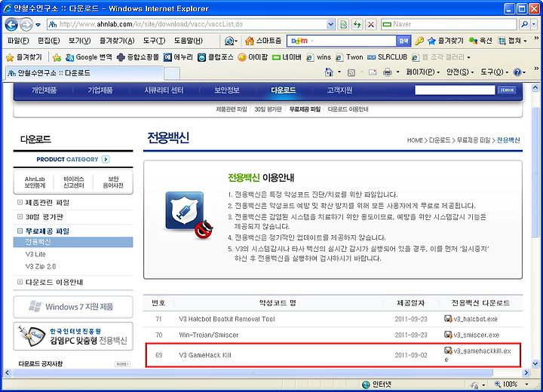The image size is (543, 392).
Task: Open the zoom level 100% dropdown
Action: pyautogui.click(x=526, y=384)
